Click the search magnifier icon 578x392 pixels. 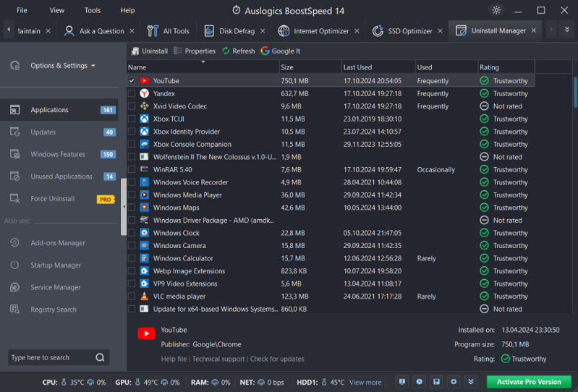coord(100,357)
